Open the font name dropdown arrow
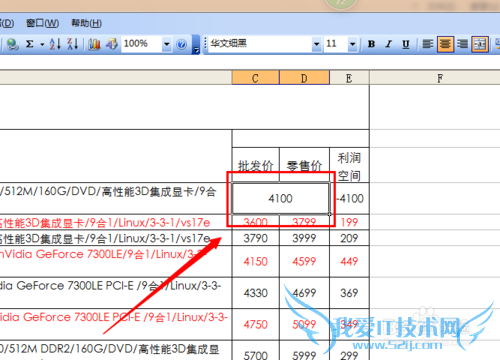 (x=316, y=44)
